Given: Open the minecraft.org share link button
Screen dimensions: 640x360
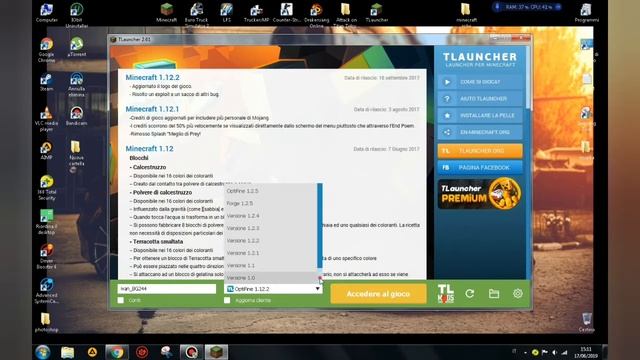Looking at the screenshot, I should [x=480, y=132].
